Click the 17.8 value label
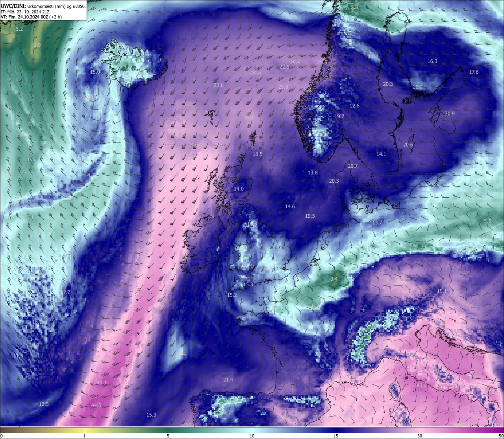 474,72
